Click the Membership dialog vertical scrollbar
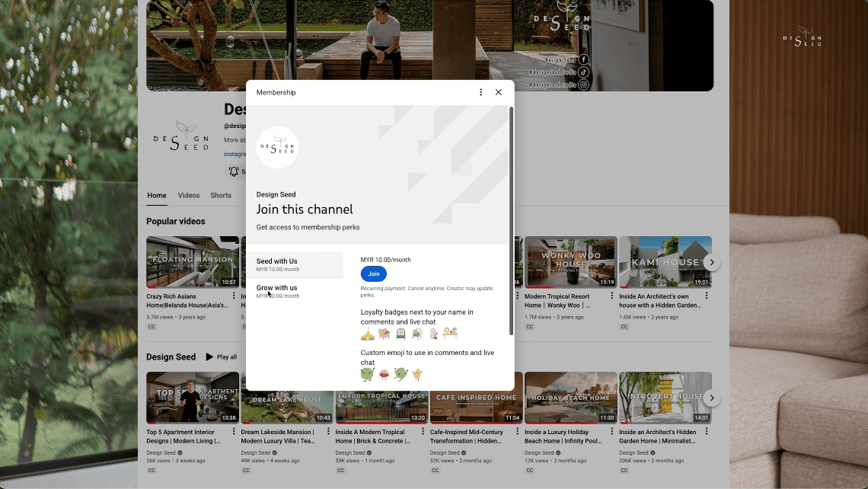The image size is (868, 489). (511, 221)
